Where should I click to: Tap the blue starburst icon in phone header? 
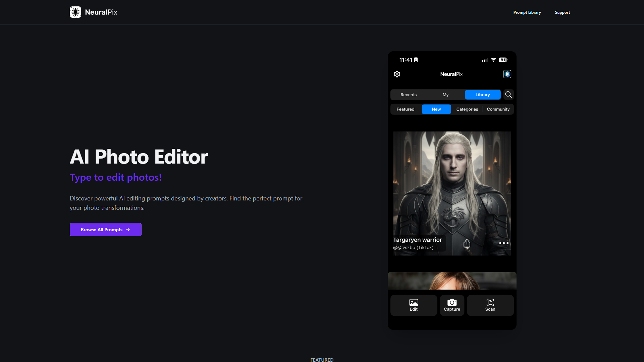point(507,74)
